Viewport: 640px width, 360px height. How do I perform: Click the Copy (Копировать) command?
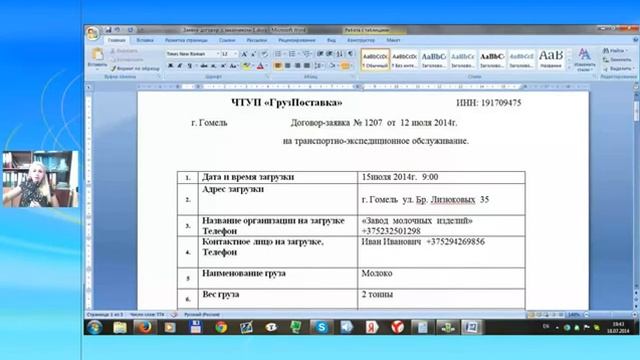point(126,60)
